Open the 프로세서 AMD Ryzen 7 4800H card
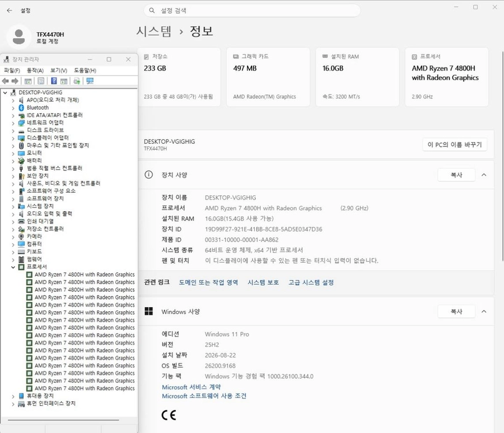Viewport: 504px width, 433px height. click(447, 77)
